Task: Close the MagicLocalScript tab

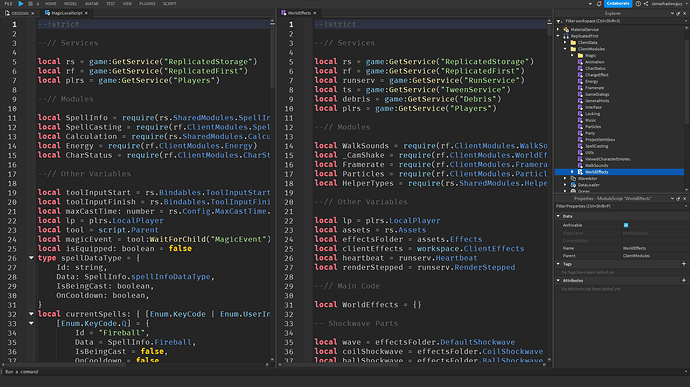Action: pos(86,13)
